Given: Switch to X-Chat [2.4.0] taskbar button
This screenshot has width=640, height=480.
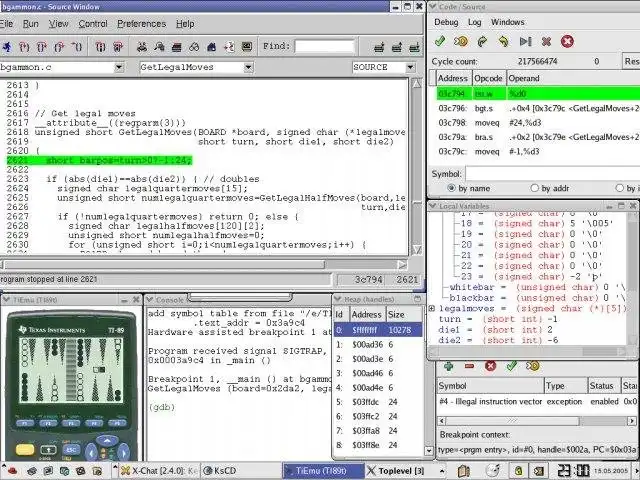Looking at the screenshot, I should 160,471.
